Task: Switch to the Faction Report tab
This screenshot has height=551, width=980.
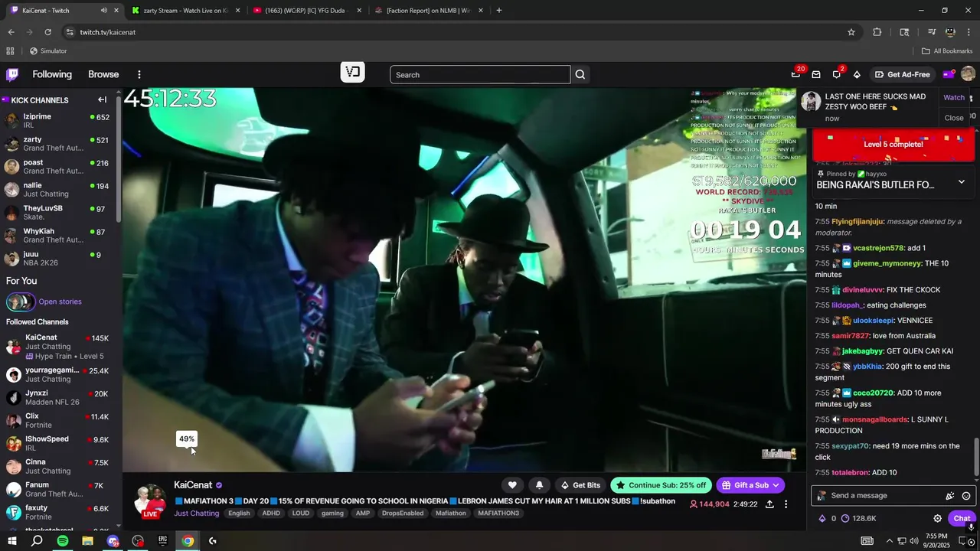Action: click(429, 11)
